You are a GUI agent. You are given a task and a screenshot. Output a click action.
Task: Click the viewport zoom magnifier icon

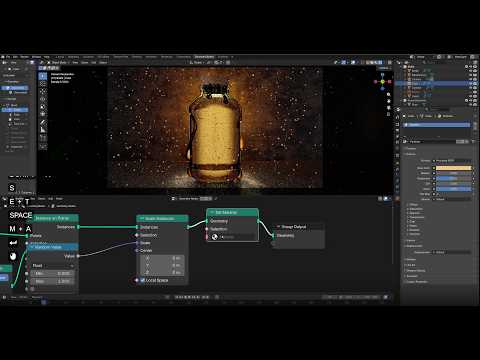[x=389, y=95]
